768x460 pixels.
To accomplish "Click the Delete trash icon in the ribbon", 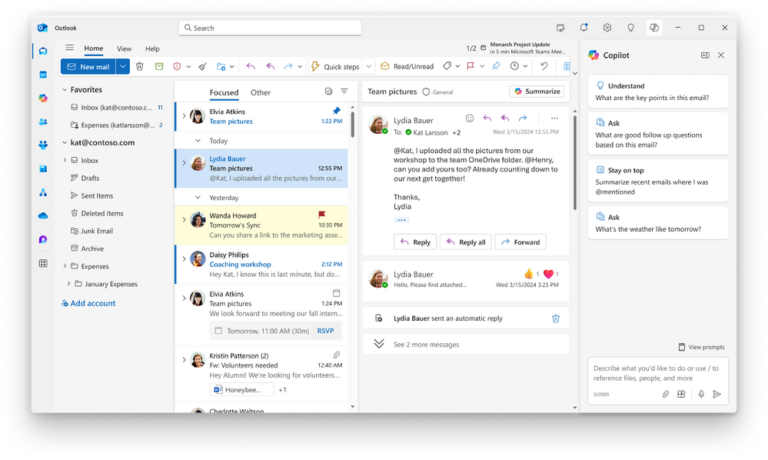I will pos(140,66).
